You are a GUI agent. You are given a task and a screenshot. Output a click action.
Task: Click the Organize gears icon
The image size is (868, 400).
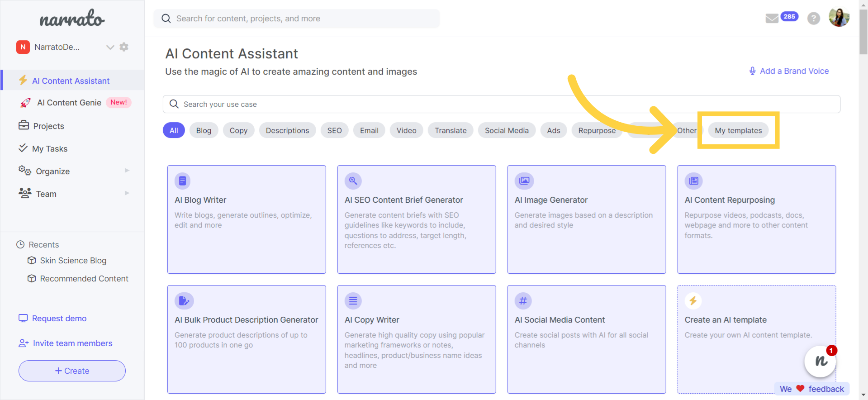tap(25, 171)
